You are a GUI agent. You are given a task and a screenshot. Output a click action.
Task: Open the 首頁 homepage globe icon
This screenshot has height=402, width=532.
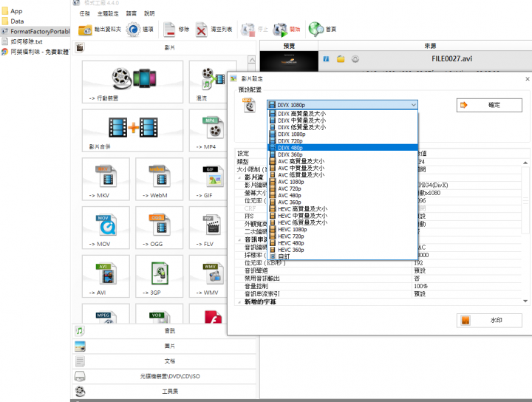click(x=322, y=30)
